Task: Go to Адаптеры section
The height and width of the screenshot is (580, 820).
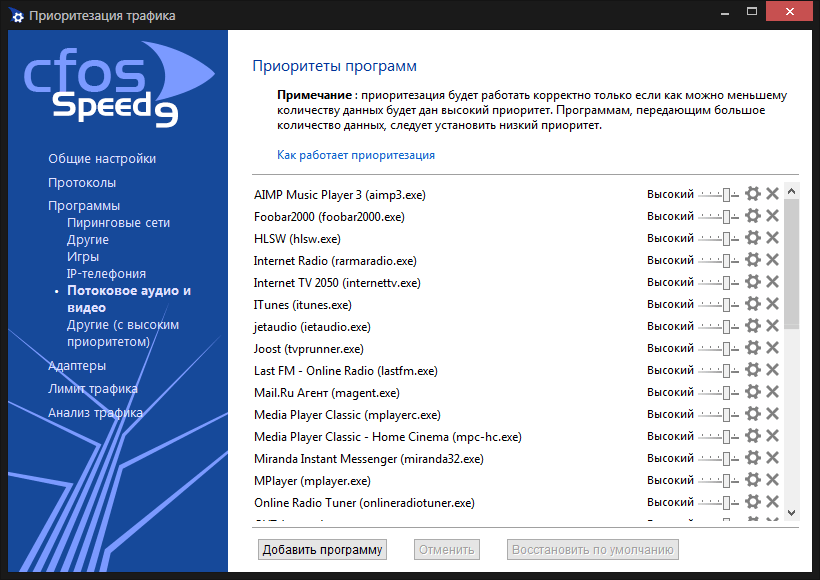Action: pyautogui.click(x=77, y=366)
